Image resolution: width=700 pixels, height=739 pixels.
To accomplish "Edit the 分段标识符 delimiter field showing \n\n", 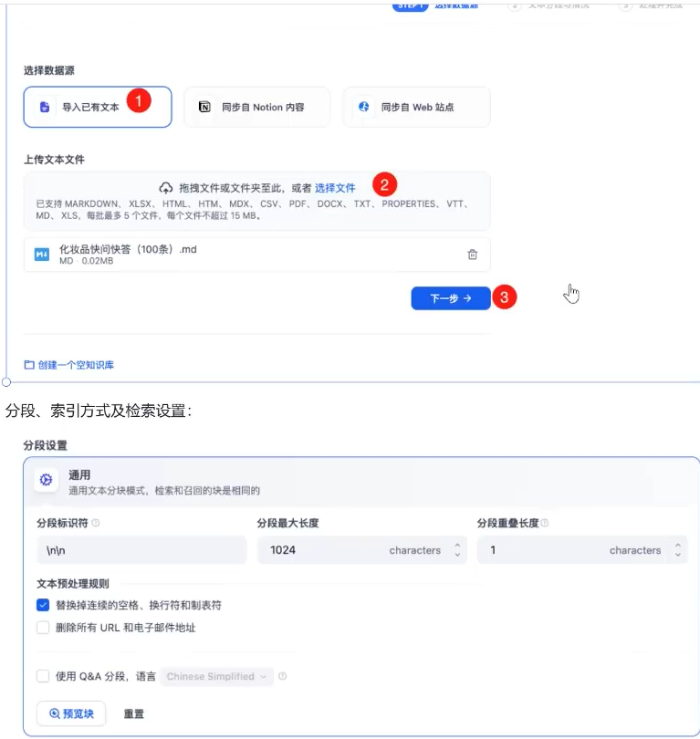I will [x=141, y=550].
